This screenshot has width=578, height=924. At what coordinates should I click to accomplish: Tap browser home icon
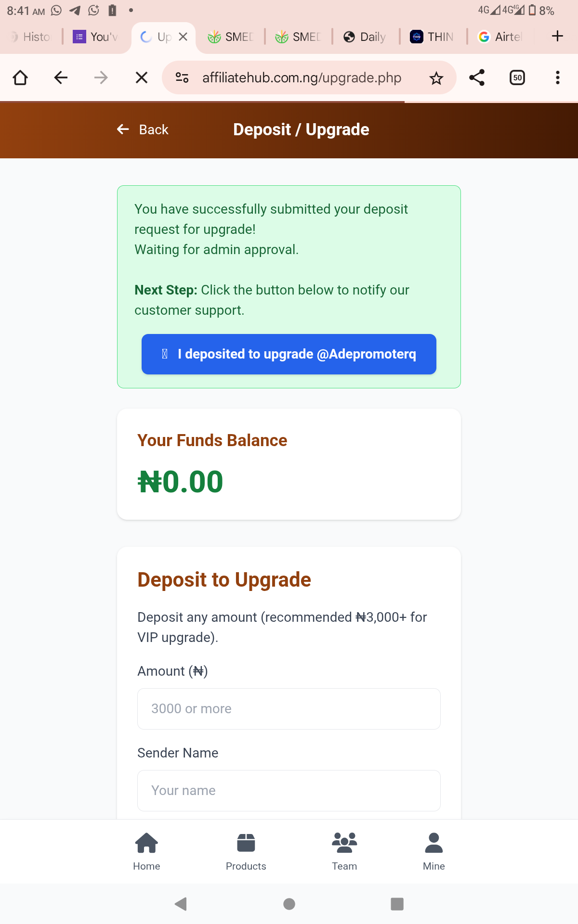(20, 78)
